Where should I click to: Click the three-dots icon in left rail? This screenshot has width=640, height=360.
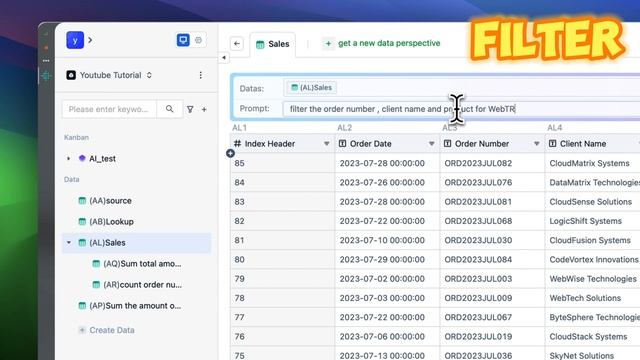(46, 60)
